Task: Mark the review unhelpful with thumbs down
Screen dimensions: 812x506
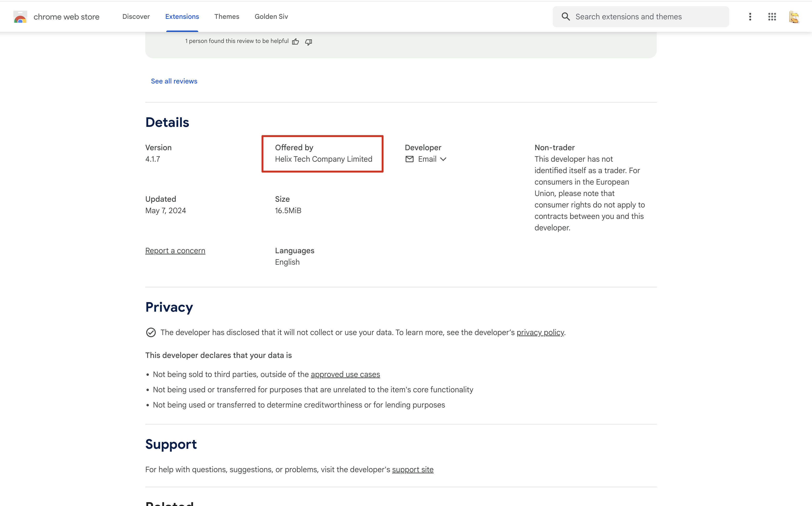Action: coord(309,42)
